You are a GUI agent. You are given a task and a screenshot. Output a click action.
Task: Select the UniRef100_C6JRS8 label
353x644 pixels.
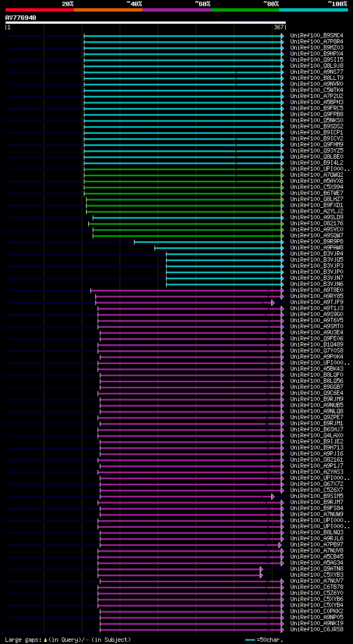click(x=317, y=629)
